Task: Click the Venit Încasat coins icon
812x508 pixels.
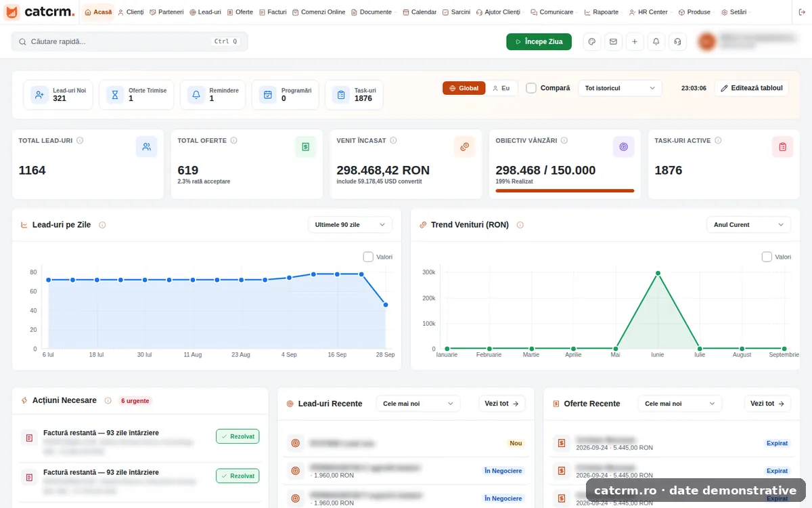Action: [464, 146]
